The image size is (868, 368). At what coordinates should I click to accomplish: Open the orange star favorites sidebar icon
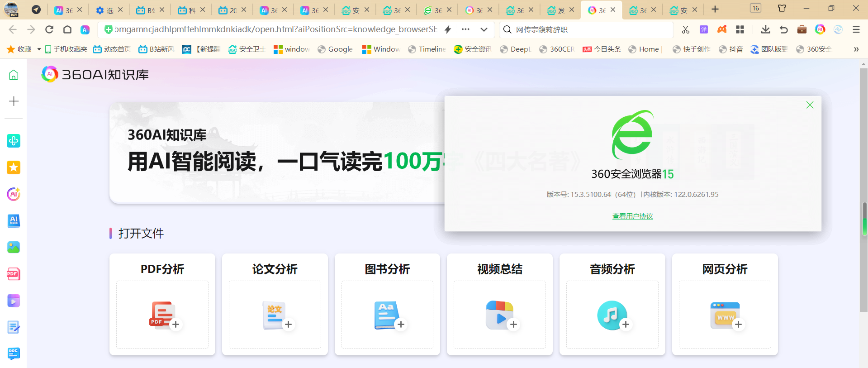tap(14, 167)
